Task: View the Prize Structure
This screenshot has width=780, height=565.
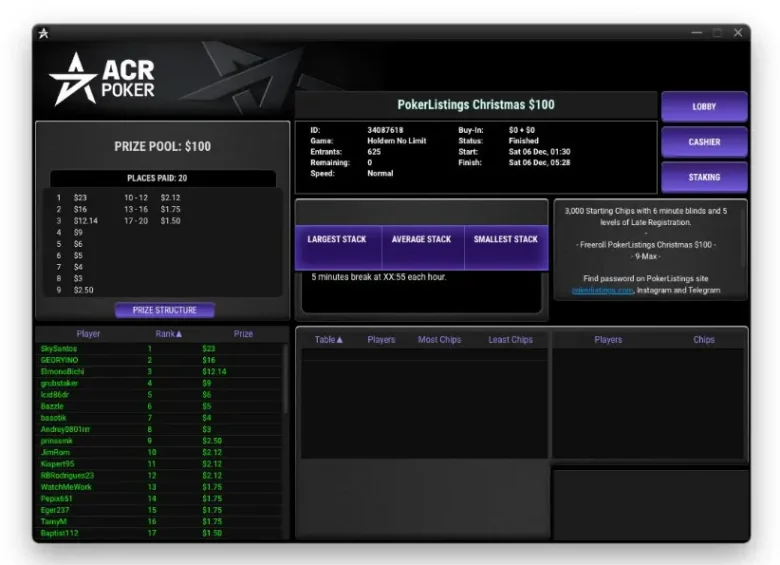Action: click(165, 310)
